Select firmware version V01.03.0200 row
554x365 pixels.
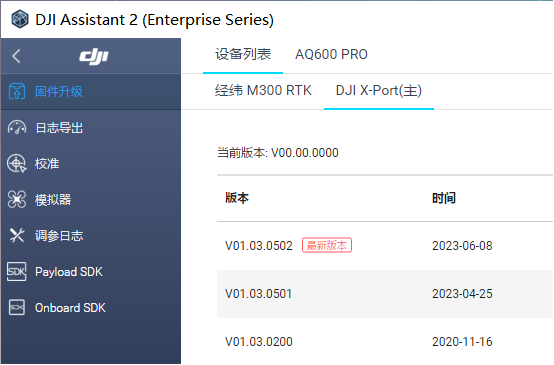coord(385,342)
